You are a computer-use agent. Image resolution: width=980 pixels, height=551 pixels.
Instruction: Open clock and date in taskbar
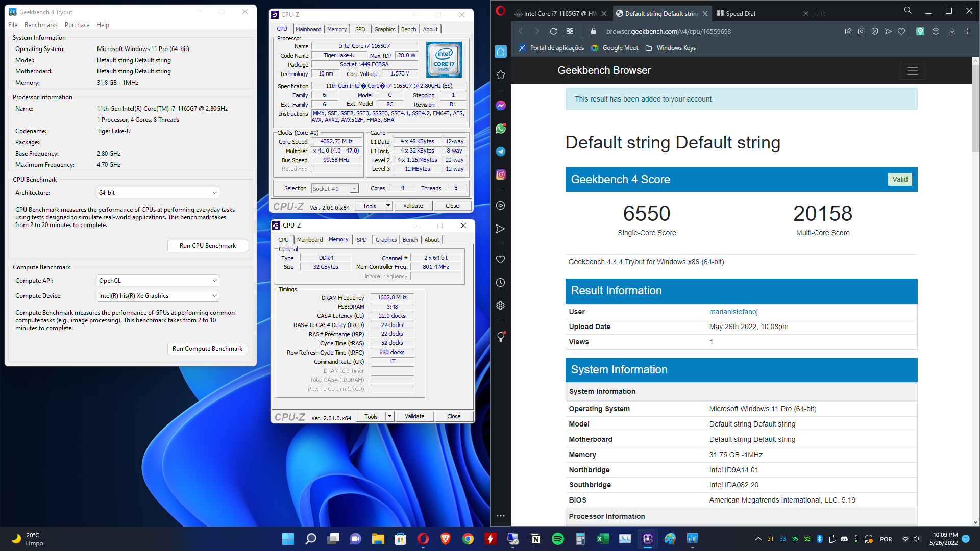944,539
